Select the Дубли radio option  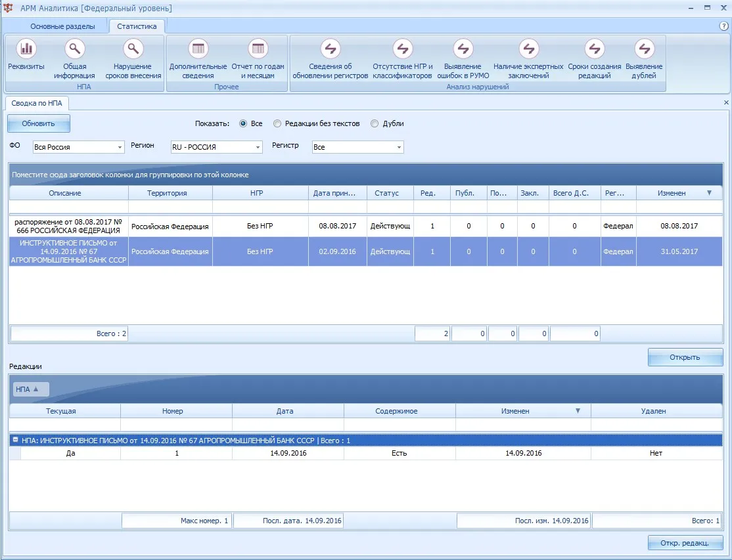coord(375,123)
